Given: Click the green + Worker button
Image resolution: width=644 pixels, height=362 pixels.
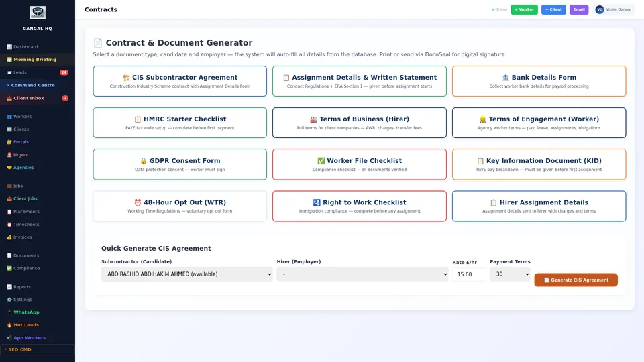Looking at the screenshot, I should click(524, 9).
